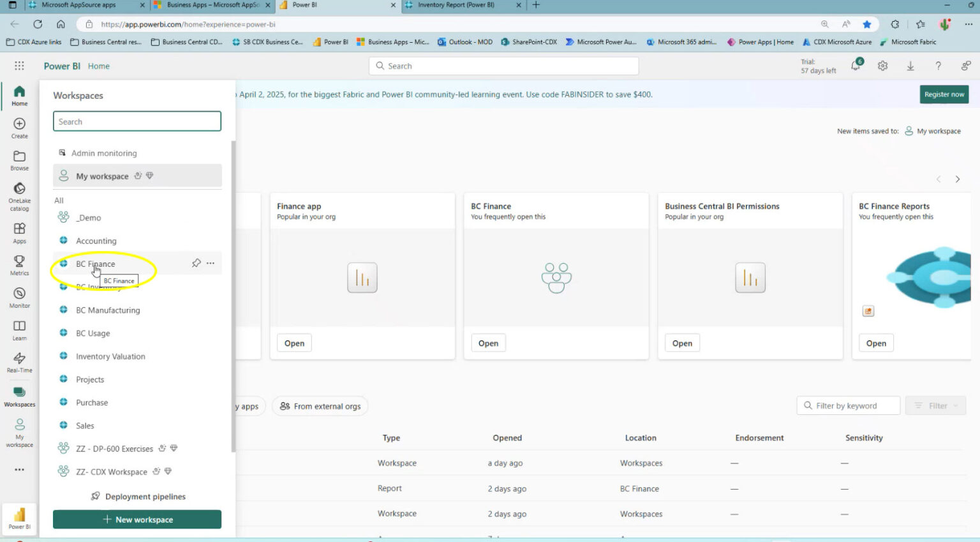This screenshot has width=980, height=542.
Task: Open Browse in the left navigation
Action: (x=19, y=160)
